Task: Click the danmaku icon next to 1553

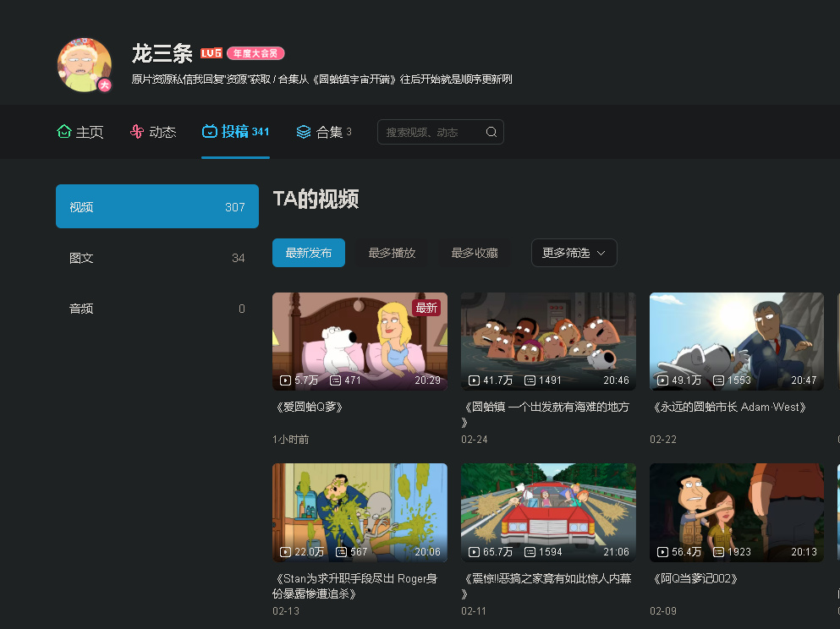Action: (x=719, y=380)
